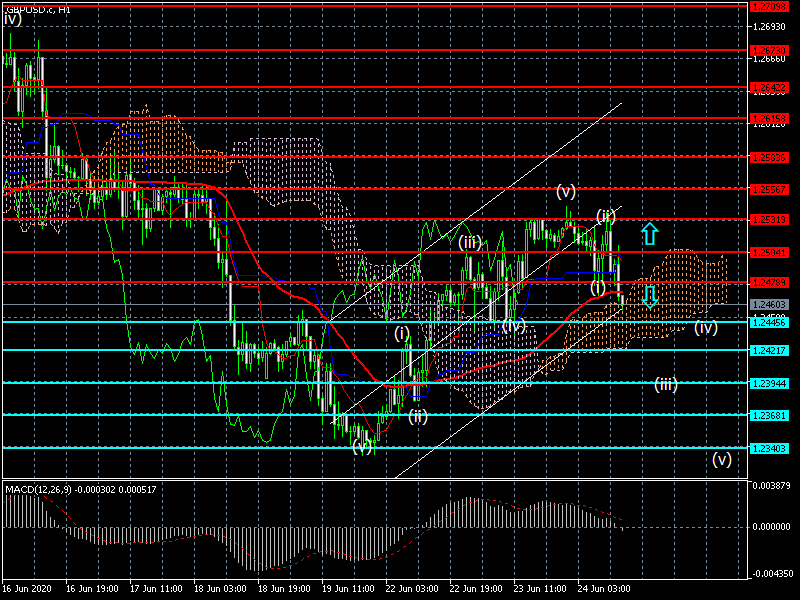
Task: Click the 18 Jun 03:00 time label
Action: 220,588
